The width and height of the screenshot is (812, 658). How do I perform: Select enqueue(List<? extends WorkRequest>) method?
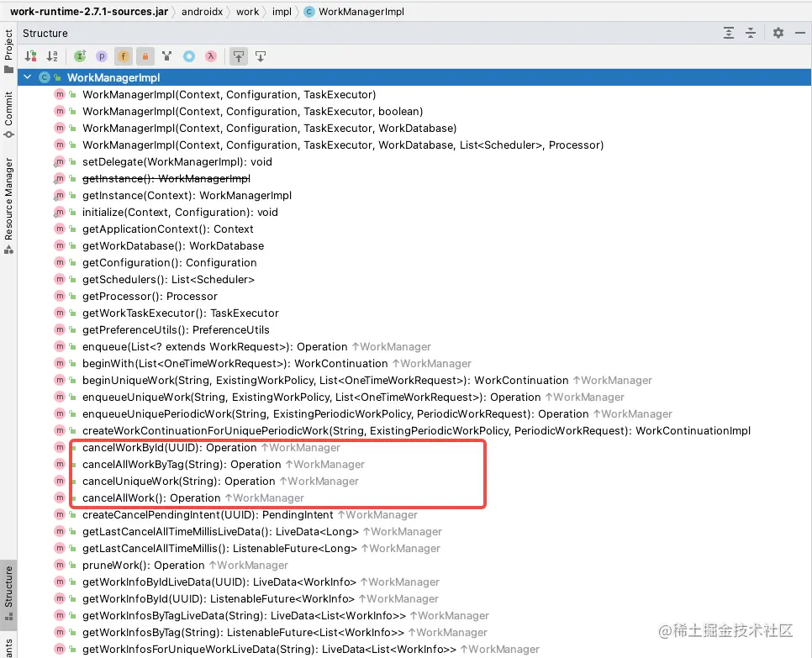(x=256, y=347)
